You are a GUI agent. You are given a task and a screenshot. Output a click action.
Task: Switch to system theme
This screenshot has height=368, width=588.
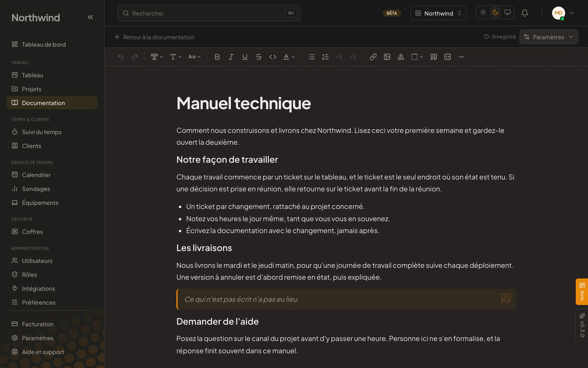click(x=507, y=12)
